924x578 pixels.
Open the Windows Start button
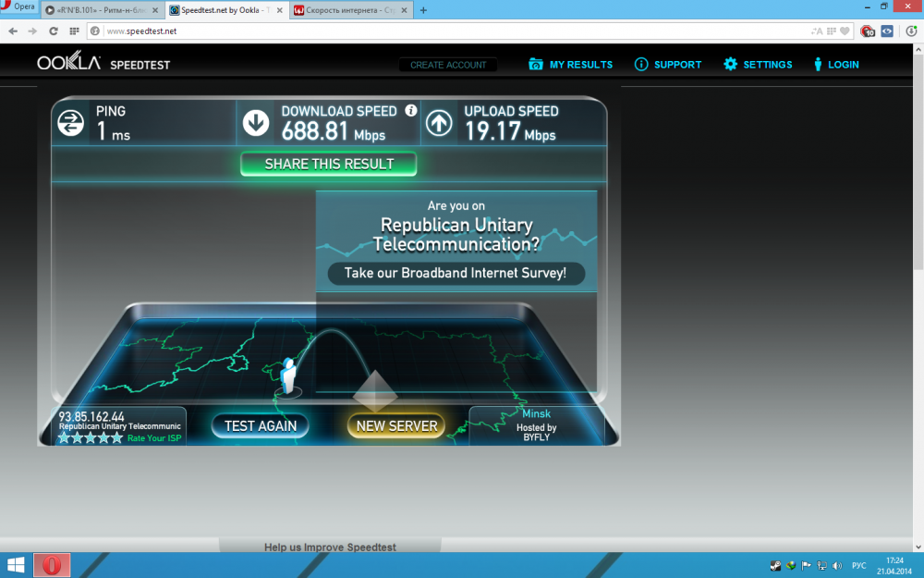coord(16,566)
